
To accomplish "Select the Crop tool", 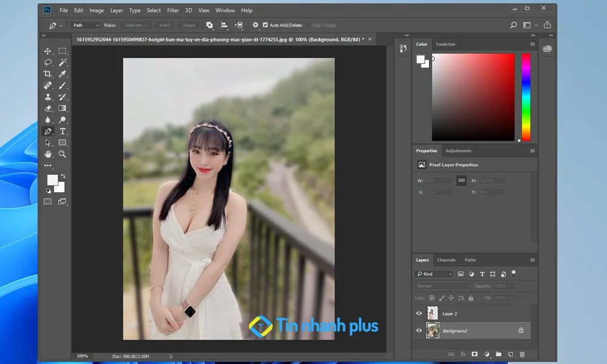I will tap(49, 73).
